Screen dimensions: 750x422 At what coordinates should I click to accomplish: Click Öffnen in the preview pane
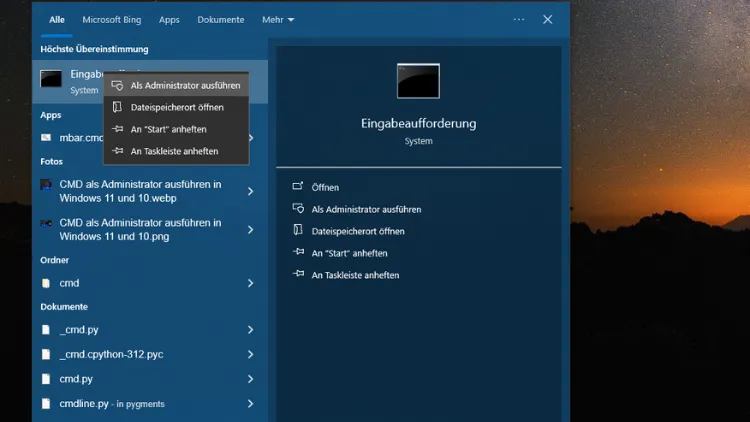[325, 188]
